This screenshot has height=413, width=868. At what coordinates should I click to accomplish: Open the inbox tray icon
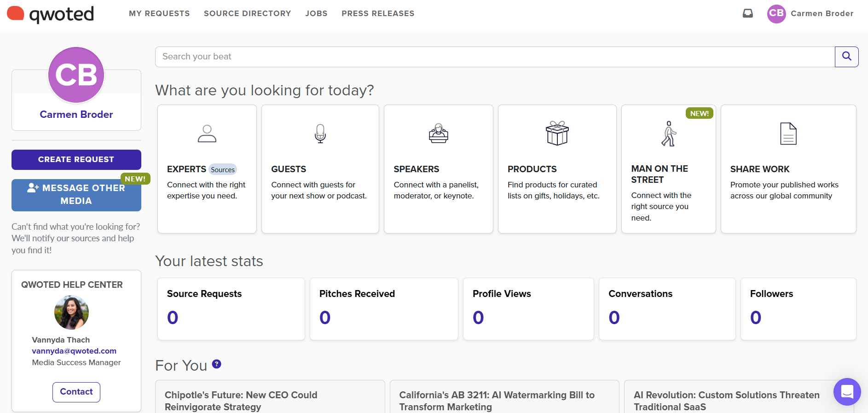pos(748,13)
